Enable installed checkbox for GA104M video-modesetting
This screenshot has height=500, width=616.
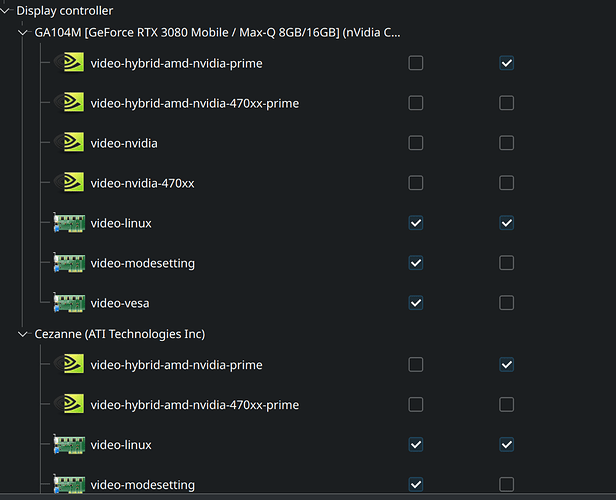(x=506, y=263)
